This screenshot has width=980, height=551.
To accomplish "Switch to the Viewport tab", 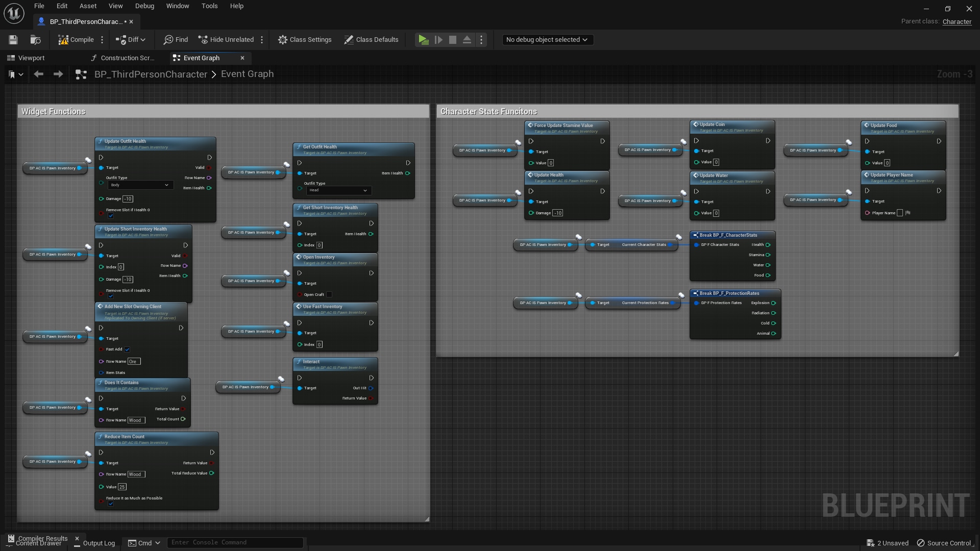I will click(x=26, y=58).
